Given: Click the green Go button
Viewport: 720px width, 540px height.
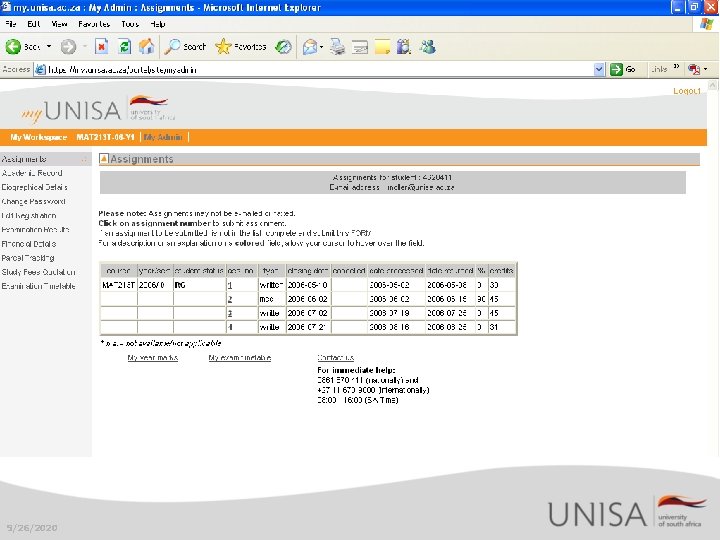Looking at the screenshot, I should tap(623, 69).
